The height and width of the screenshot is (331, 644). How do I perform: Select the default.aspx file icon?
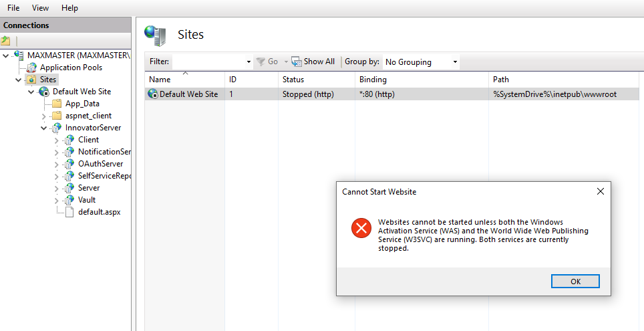point(69,212)
